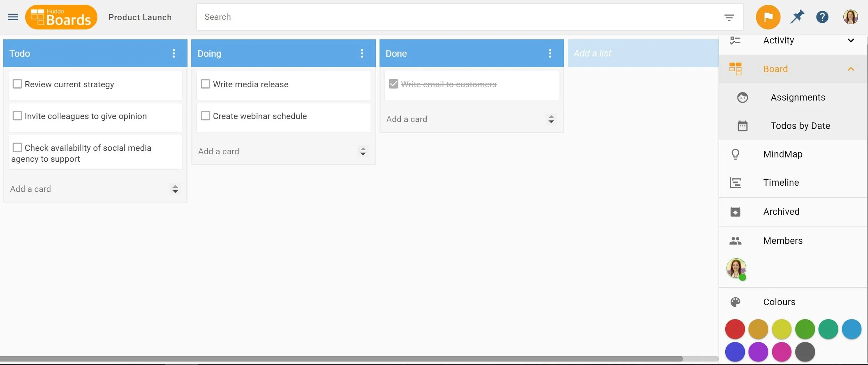Click the pin icon near the profile
Image resolution: width=868 pixels, height=365 pixels.
[796, 17]
